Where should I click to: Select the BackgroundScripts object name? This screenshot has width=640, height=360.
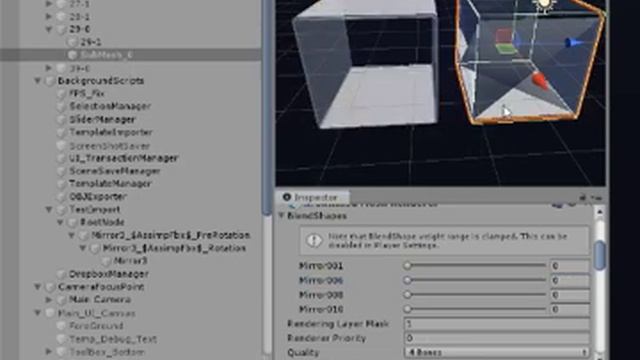[101, 81]
